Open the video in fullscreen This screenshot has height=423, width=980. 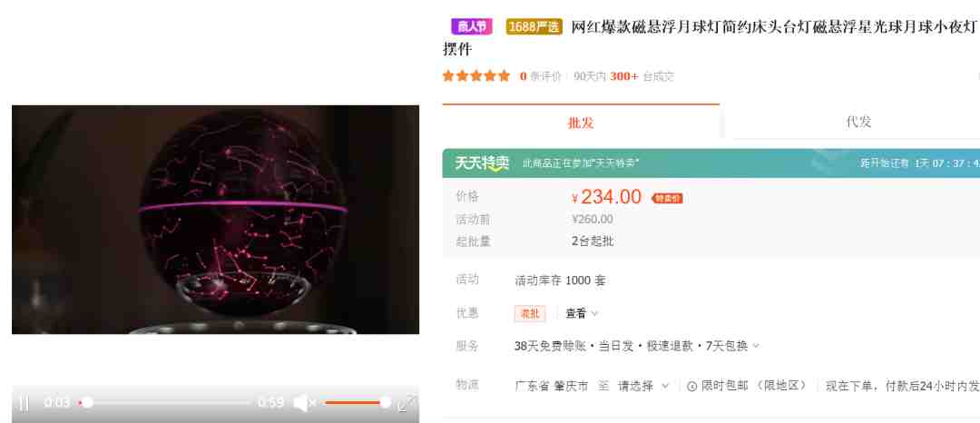click(x=407, y=403)
